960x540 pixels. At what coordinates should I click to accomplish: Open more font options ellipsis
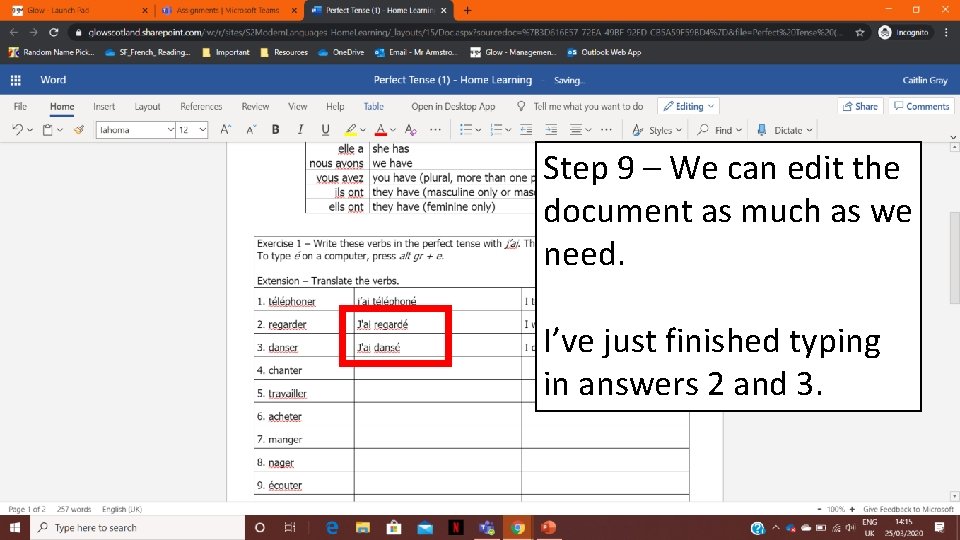[435, 130]
